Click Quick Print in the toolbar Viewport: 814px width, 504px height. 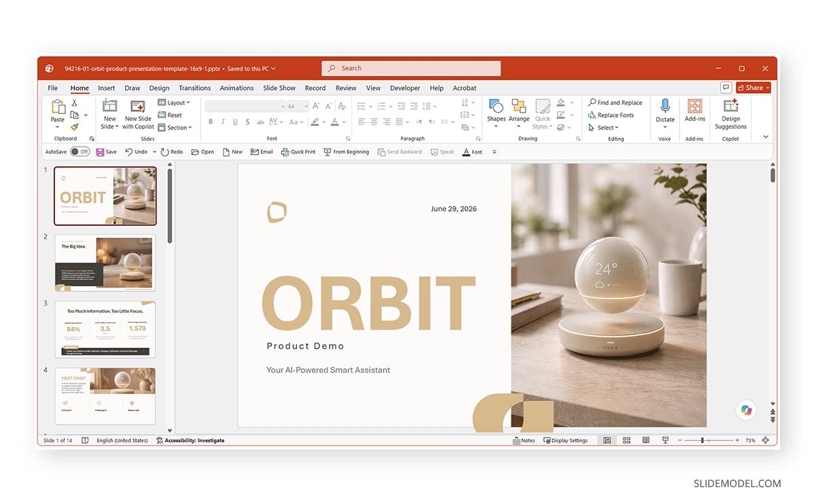point(298,152)
